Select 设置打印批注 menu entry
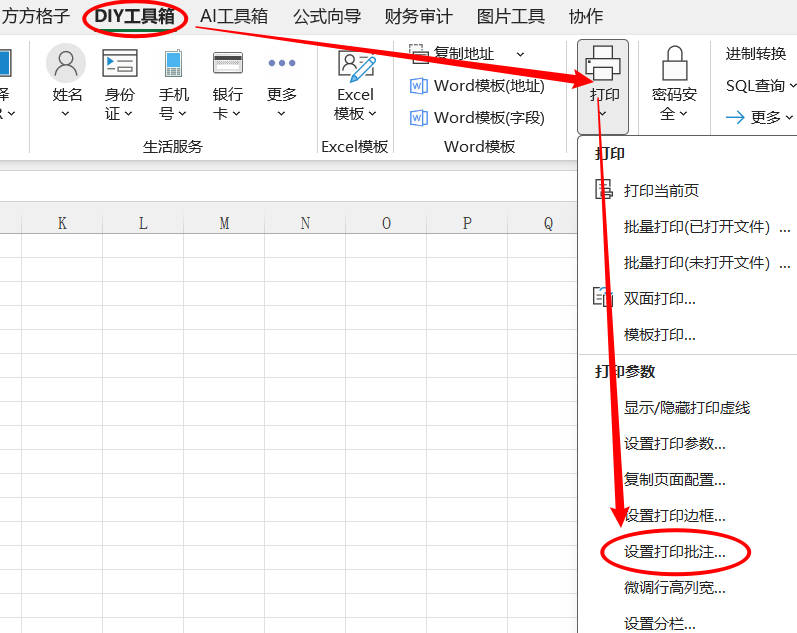797x633 pixels. [674, 551]
